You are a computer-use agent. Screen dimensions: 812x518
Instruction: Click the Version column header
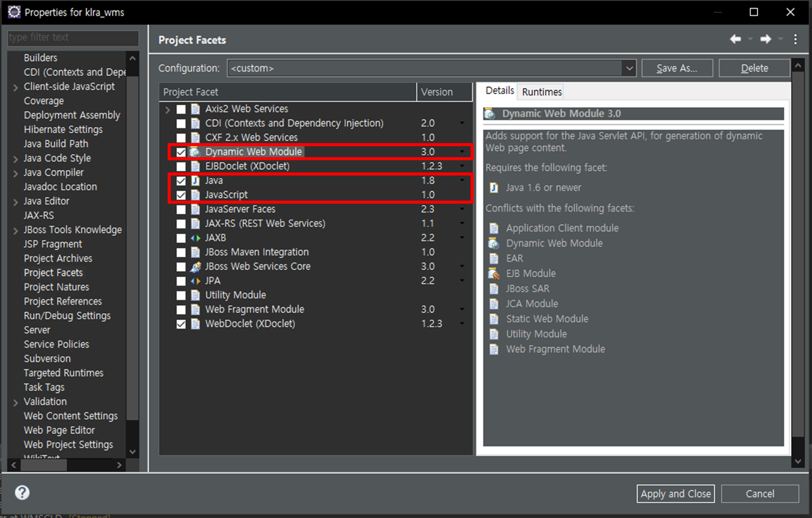[444, 92]
